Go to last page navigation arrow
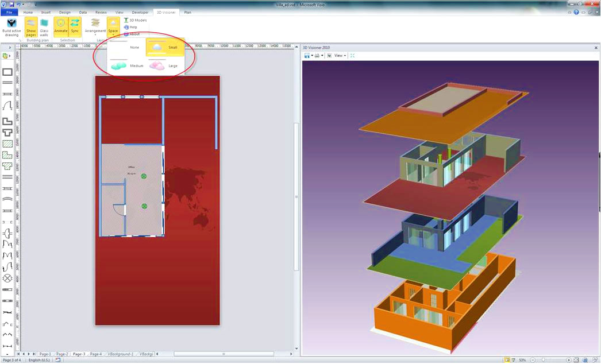 (x=34, y=354)
